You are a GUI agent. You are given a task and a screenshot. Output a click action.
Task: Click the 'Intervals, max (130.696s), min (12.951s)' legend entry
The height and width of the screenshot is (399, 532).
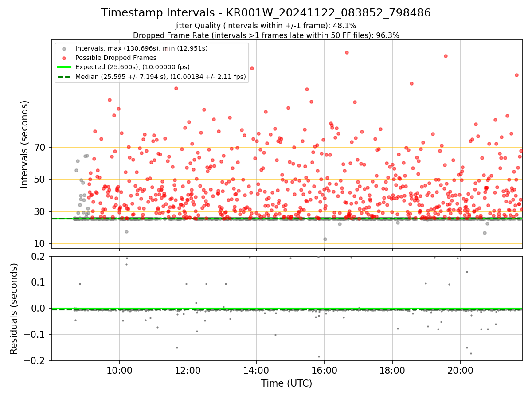[x=141, y=48]
